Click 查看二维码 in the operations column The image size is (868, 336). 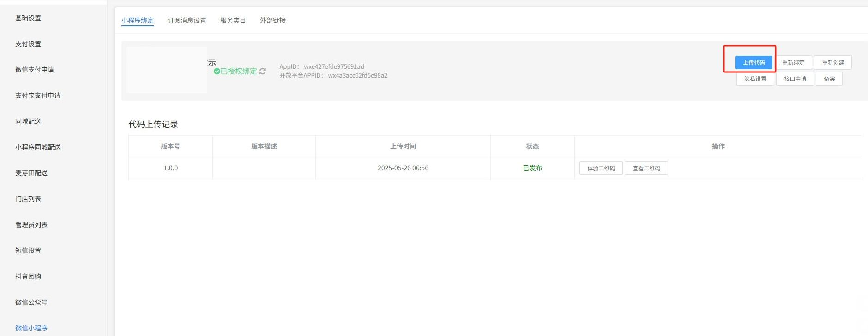[x=646, y=168]
